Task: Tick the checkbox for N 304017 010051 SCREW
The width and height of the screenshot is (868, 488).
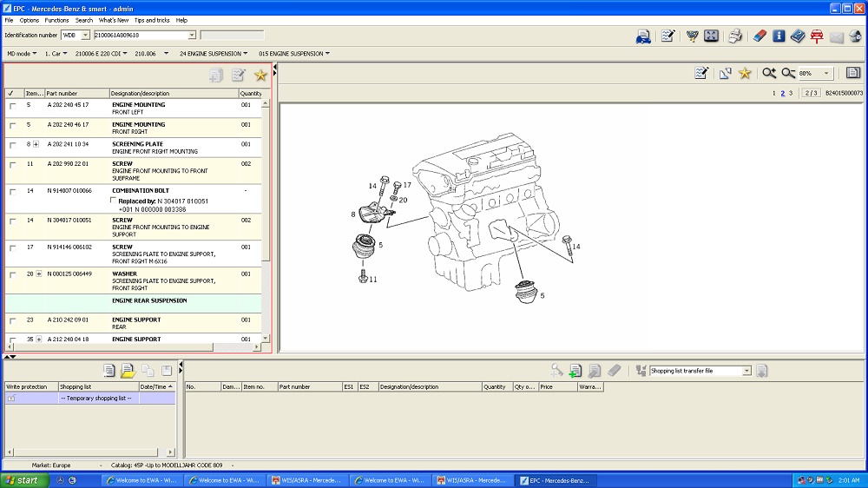Action: pos(13,221)
